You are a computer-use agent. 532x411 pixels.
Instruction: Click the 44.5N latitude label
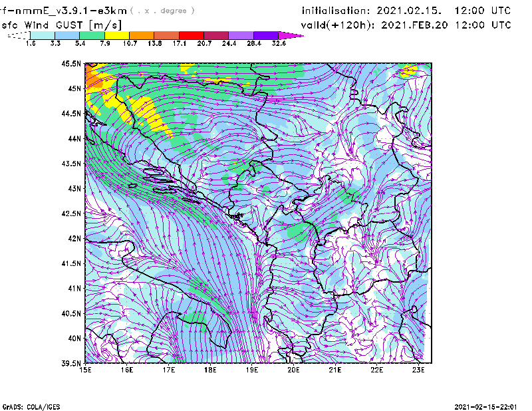[71, 113]
